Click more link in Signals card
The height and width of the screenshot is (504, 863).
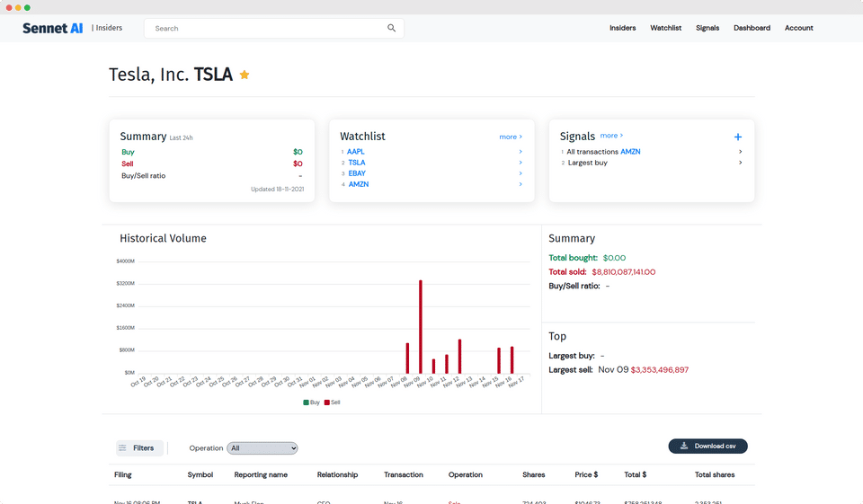(611, 136)
